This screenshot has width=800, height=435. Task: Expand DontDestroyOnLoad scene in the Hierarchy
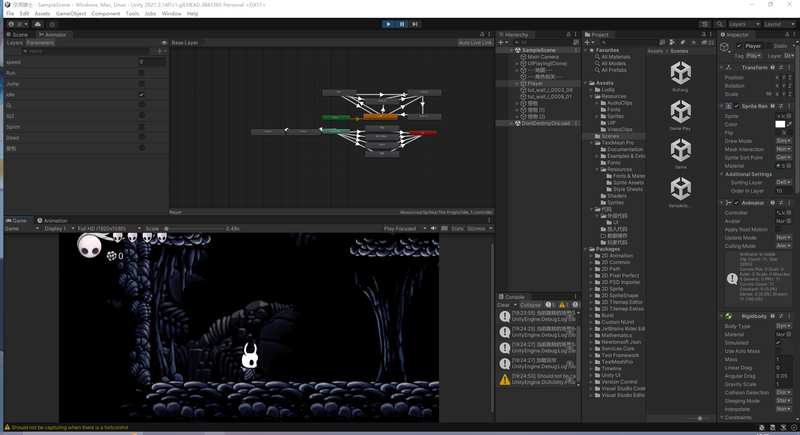(511, 123)
